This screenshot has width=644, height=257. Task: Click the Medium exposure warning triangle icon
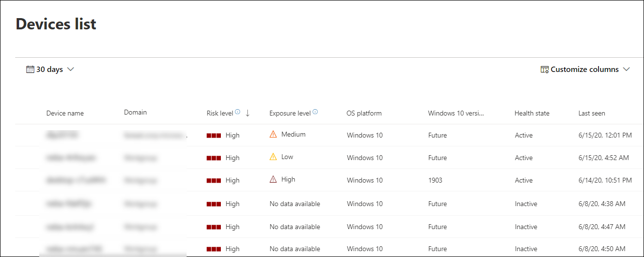(x=273, y=135)
